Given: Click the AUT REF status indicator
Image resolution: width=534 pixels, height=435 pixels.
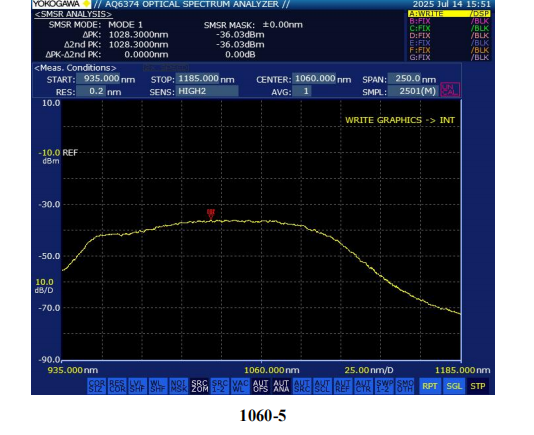Looking at the screenshot, I should [x=343, y=386].
